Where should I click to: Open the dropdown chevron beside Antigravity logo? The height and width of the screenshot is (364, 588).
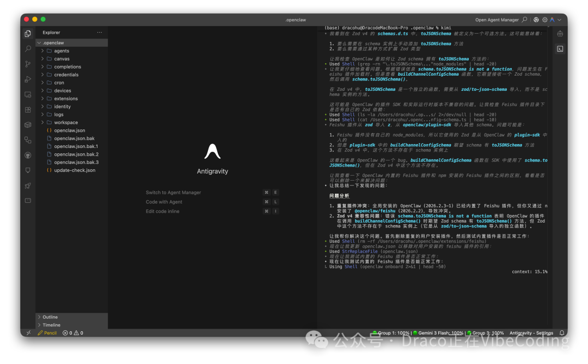coord(559,20)
